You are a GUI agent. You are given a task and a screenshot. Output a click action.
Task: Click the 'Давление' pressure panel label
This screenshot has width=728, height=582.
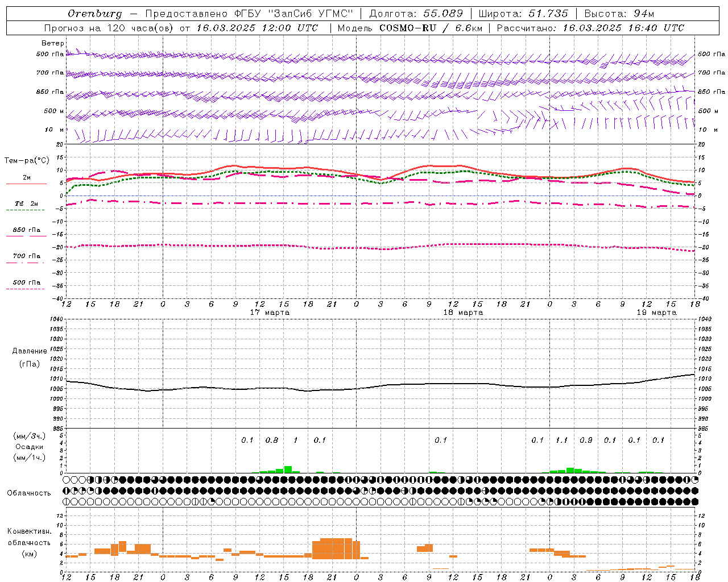[x=30, y=351]
